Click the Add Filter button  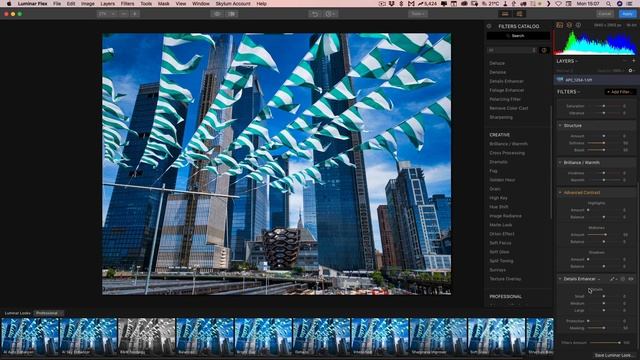(620, 92)
